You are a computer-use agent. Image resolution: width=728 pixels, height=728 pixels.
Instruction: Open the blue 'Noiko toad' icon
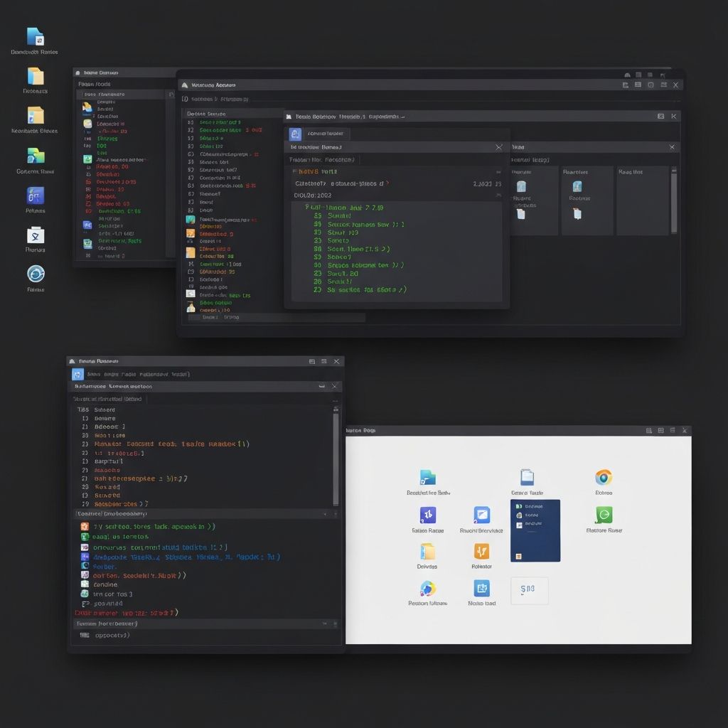(x=481, y=588)
